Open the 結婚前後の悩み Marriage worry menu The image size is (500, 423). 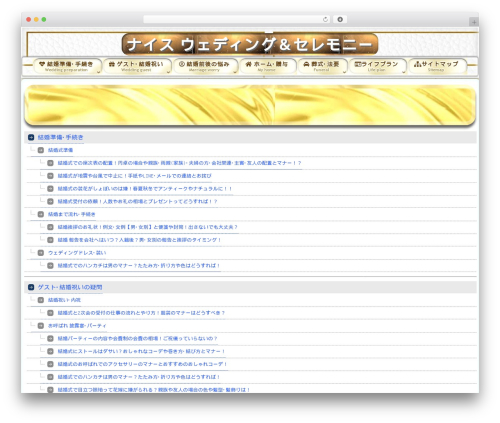coord(205,66)
